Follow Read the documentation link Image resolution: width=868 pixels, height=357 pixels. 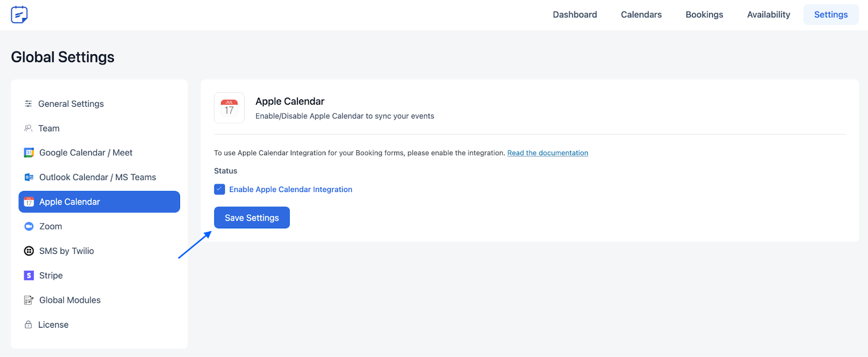click(547, 153)
